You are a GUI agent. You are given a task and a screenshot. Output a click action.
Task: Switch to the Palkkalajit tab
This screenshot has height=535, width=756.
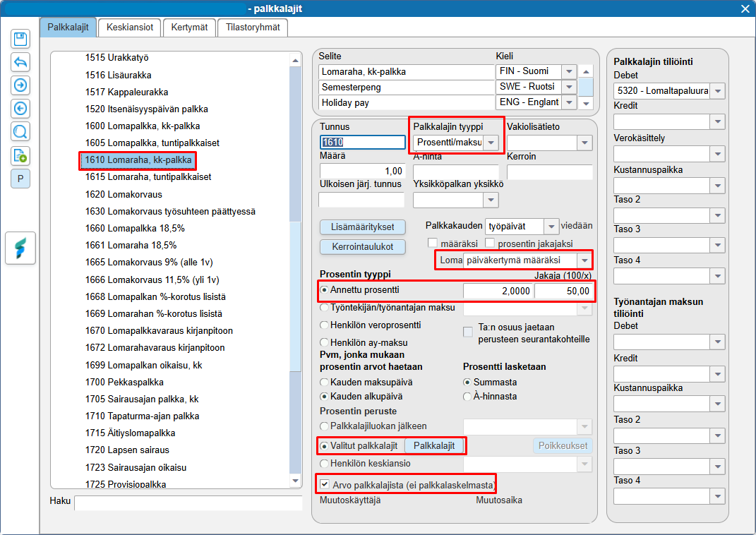(x=68, y=28)
